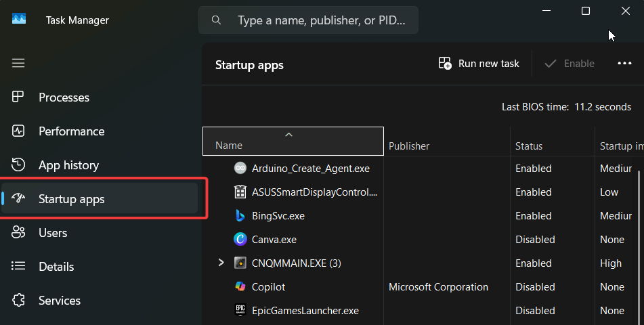Viewport: 644px width, 325px height.
Task: Click the App history clock icon
Action: [x=18, y=165]
